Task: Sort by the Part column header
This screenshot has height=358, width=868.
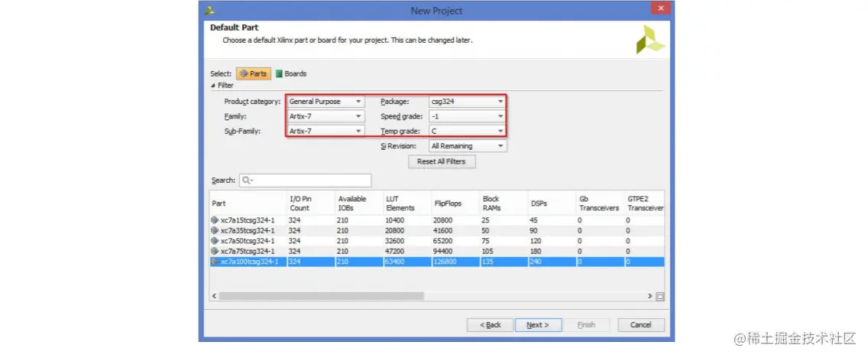Action: click(x=248, y=203)
